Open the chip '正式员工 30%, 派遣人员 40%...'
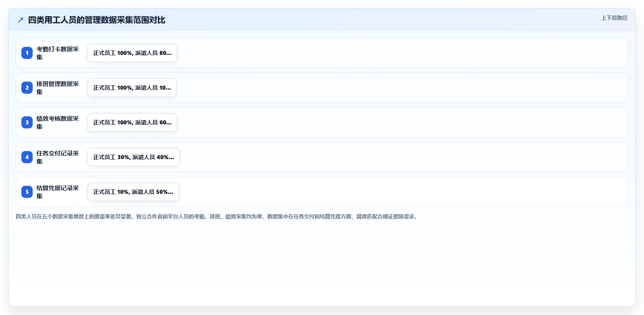 [x=133, y=157]
